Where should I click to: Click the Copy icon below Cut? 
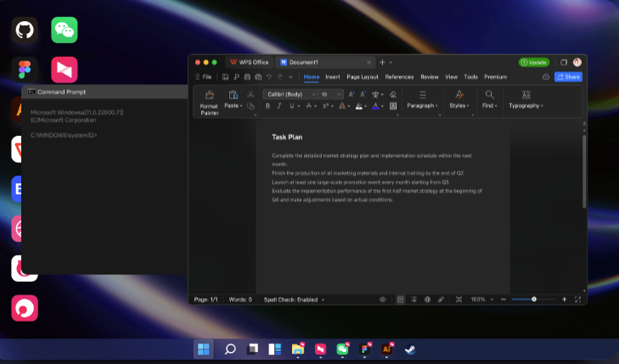tap(250, 106)
